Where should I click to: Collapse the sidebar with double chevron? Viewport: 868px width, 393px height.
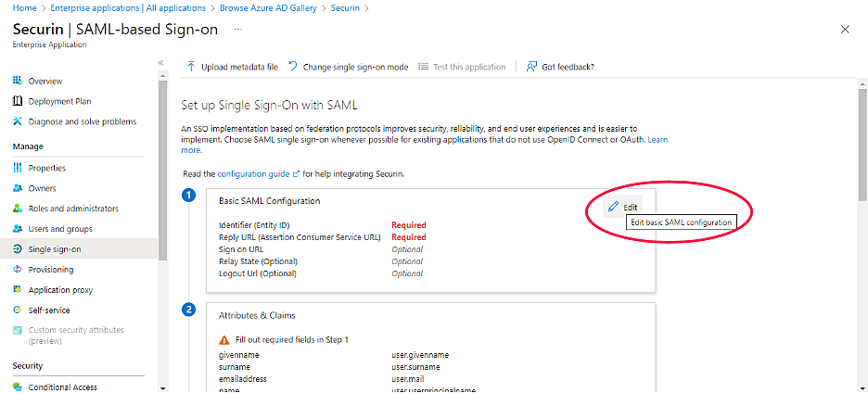coord(160,62)
